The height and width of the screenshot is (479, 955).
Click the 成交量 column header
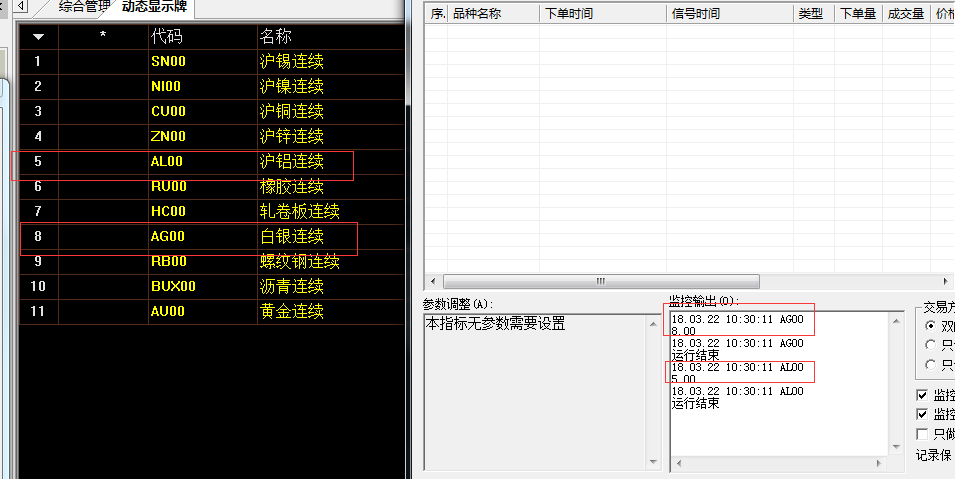(906, 13)
